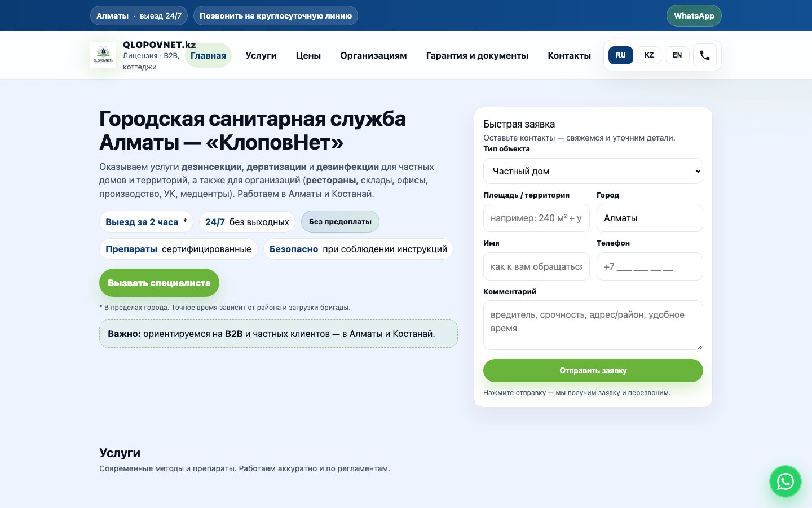Focus the Комментарий text area
This screenshot has width=812, height=508.
pyautogui.click(x=593, y=325)
